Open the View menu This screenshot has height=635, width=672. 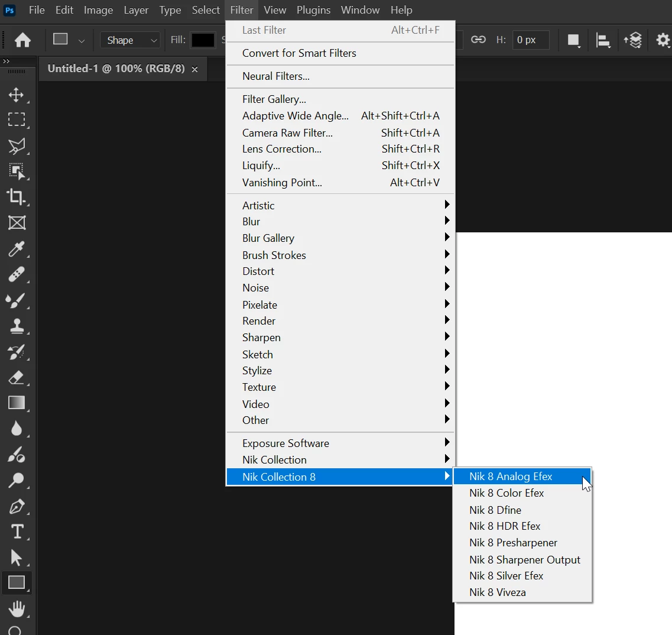pos(275,10)
